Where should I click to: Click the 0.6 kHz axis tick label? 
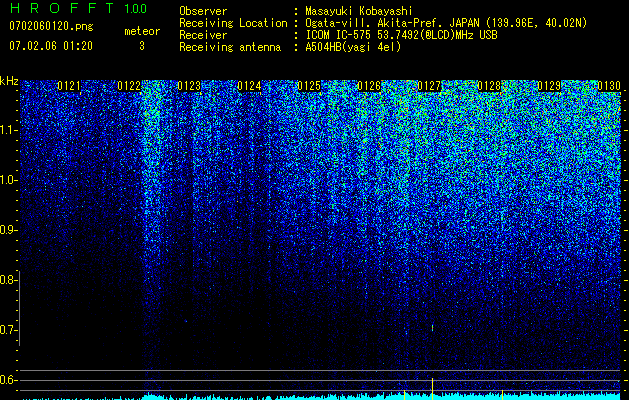8,380
